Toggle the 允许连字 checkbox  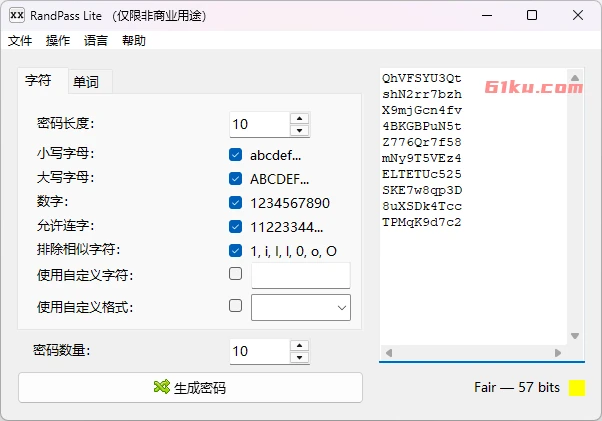tap(235, 226)
